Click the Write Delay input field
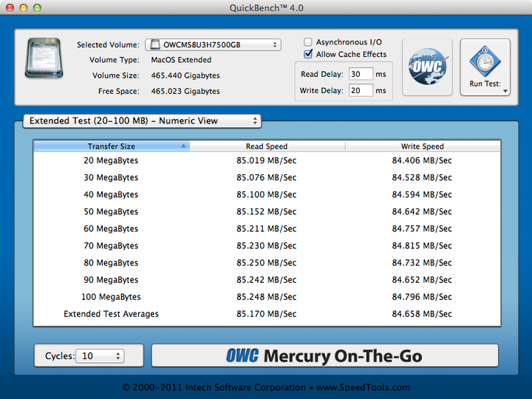This screenshot has height=399, width=532. click(x=361, y=90)
